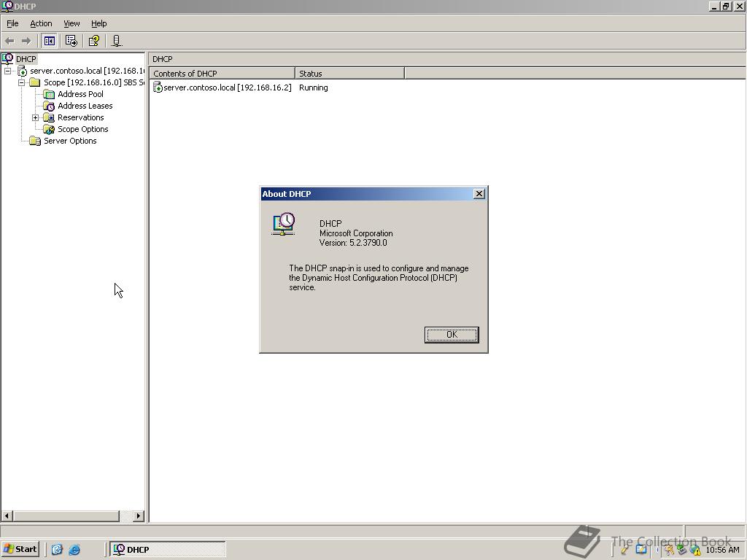Image resolution: width=747 pixels, height=560 pixels.
Task: Click the Back arrow toolbar button
Action: pyautogui.click(x=9, y=41)
